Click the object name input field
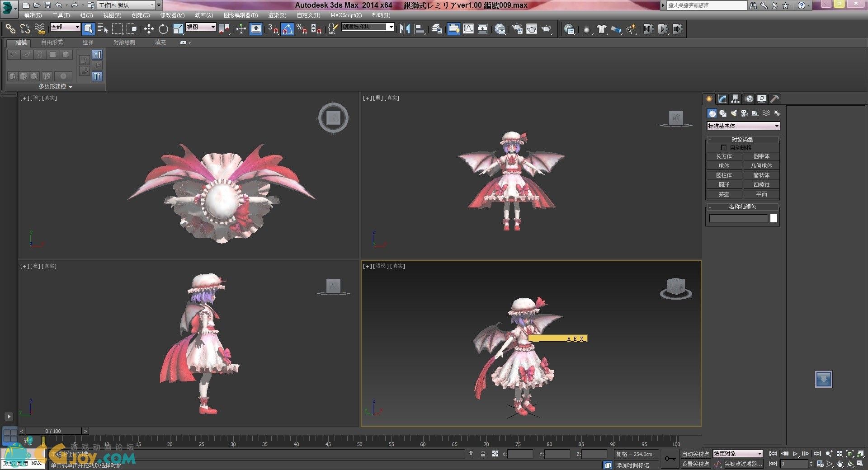This screenshot has height=470, width=868. [738, 219]
